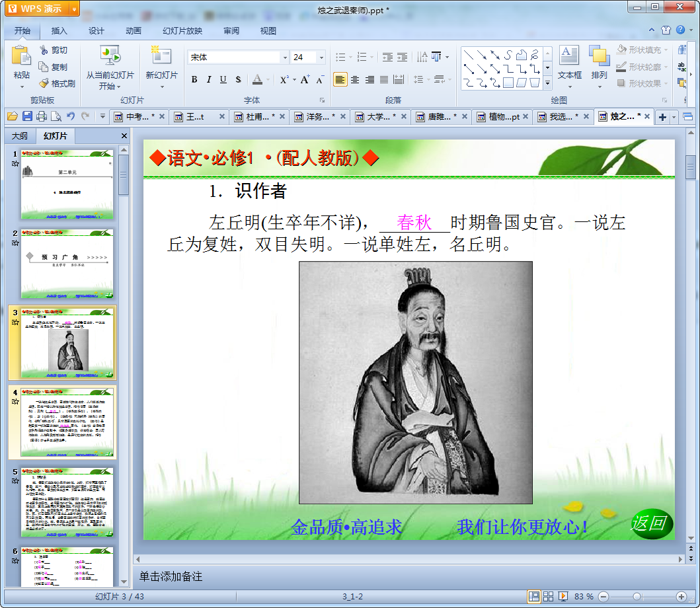This screenshot has height=608, width=700.
Task: Open the 幻灯片放映 (Slide Show) tab
Action: coord(182,31)
